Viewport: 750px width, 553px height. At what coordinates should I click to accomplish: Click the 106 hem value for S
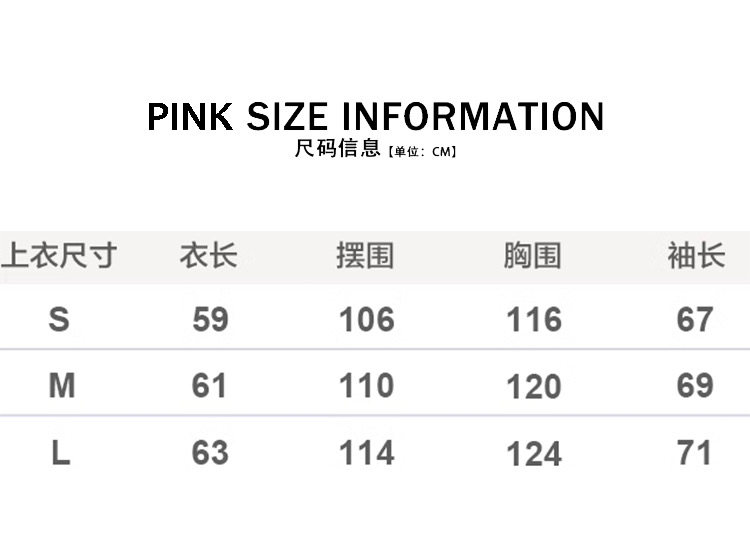(366, 319)
